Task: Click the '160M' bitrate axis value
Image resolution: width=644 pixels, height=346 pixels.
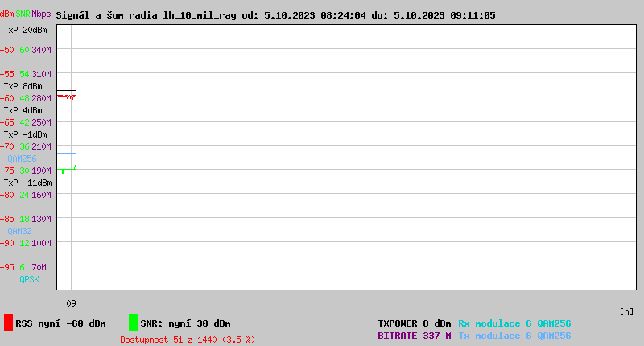Action: tap(42, 195)
